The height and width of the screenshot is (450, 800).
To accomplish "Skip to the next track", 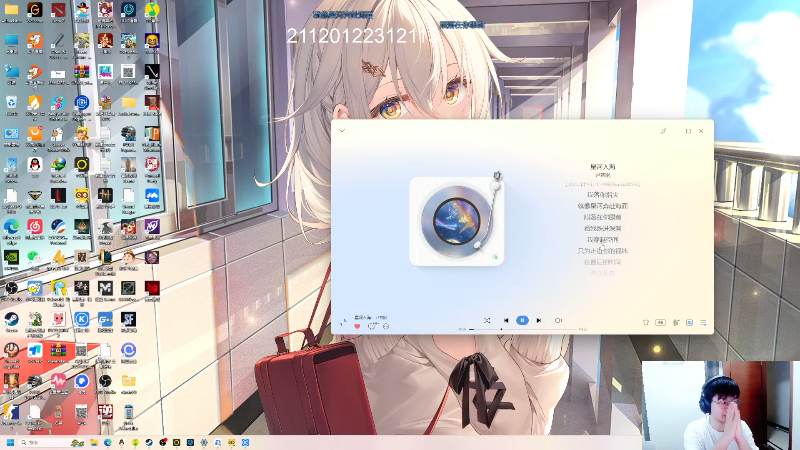I will (539, 320).
